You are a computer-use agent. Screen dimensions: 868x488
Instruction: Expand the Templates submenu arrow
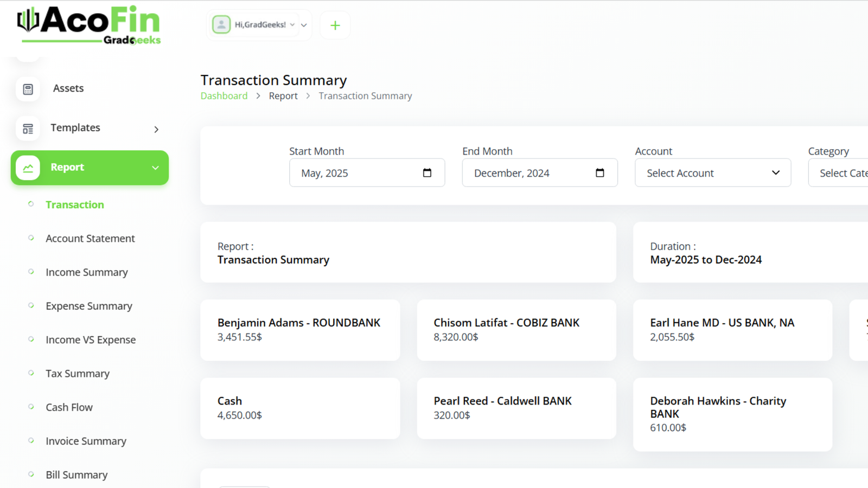[156, 129]
